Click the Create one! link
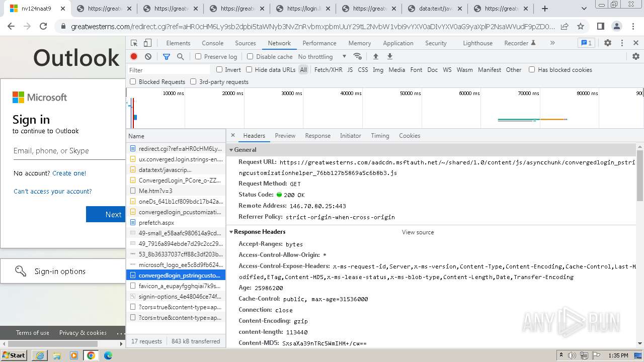 [x=69, y=173]
